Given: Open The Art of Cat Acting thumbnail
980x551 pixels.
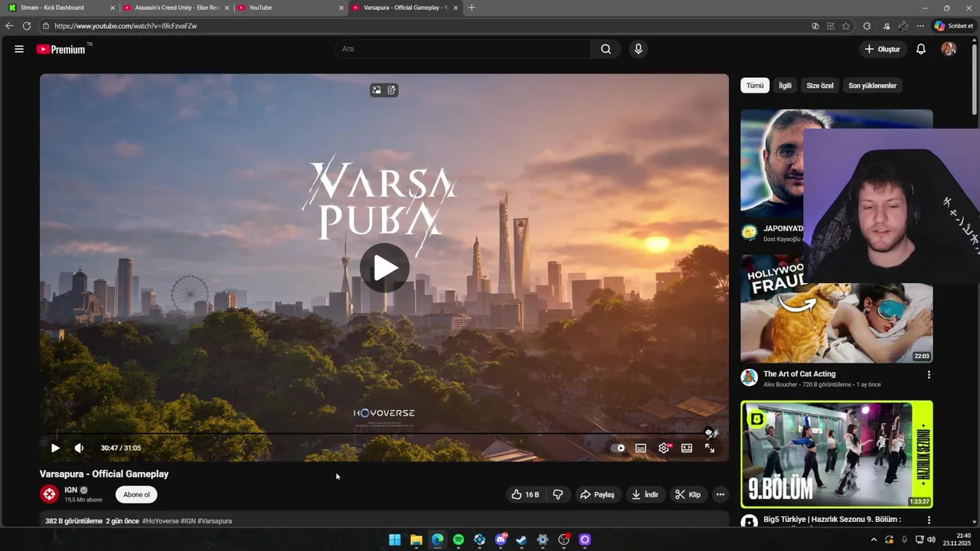Looking at the screenshot, I should [x=836, y=308].
